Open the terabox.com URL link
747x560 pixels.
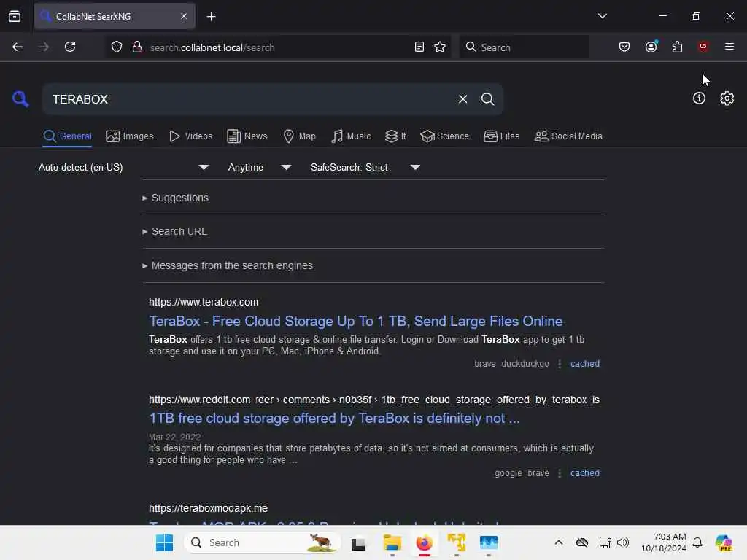204,303
